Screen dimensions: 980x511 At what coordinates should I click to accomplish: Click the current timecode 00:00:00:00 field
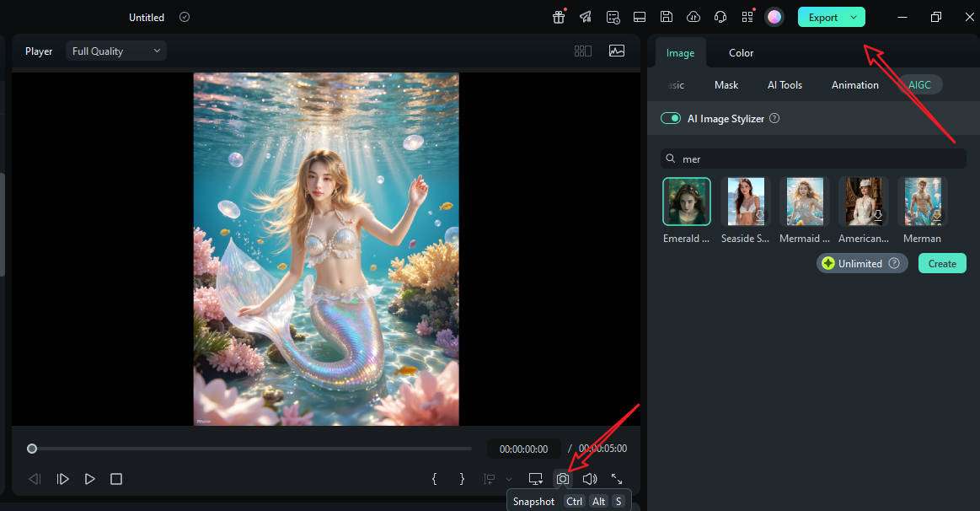coord(524,449)
